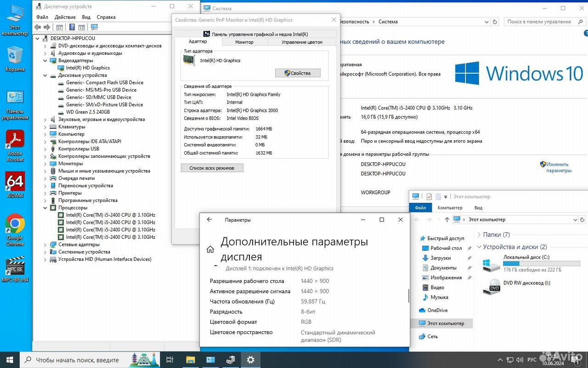Select Локальный диск (C:) in Explorer
588x368 pixels.
pos(531,264)
